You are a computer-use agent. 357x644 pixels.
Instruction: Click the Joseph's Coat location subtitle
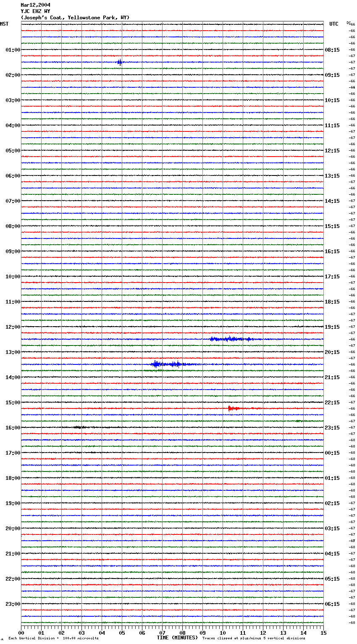[x=75, y=18]
